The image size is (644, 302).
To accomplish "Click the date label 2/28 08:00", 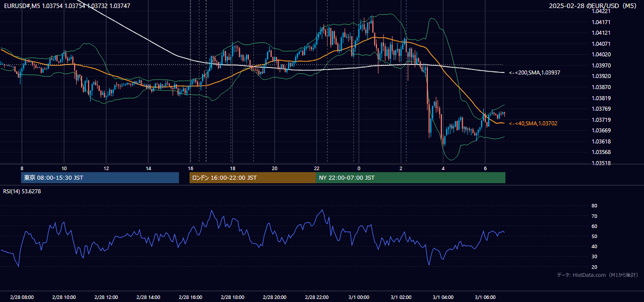I will [x=21, y=297].
